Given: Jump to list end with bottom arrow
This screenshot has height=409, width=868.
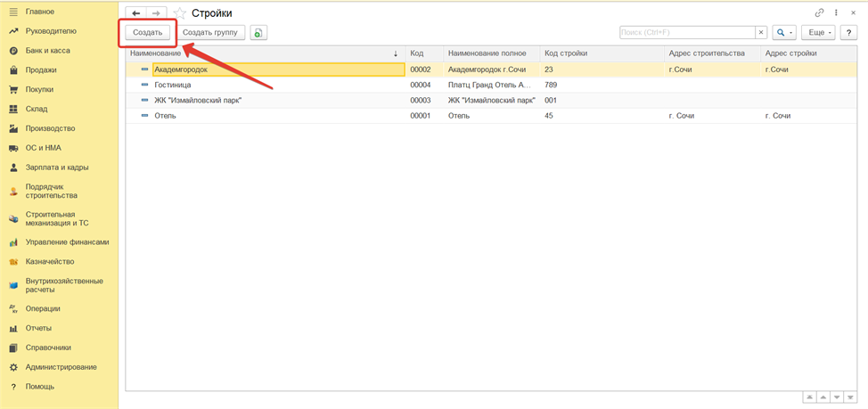Looking at the screenshot, I should [850, 397].
